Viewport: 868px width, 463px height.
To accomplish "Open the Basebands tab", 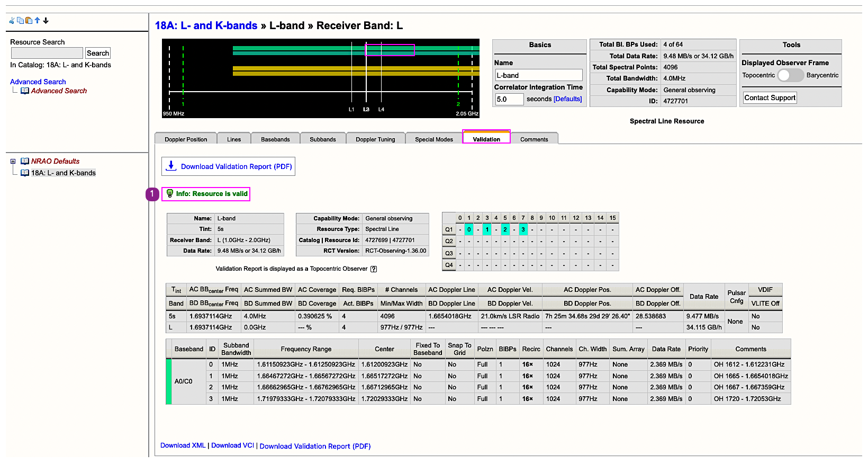I will 275,139.
